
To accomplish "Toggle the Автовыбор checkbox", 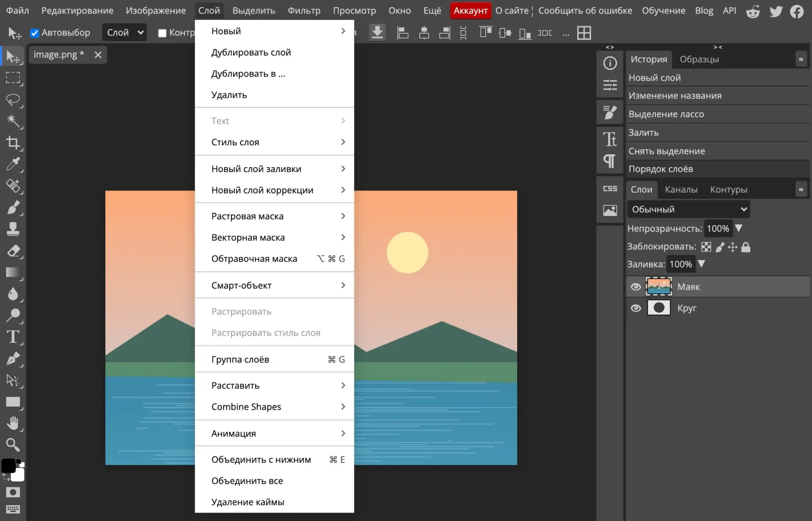I will pyautogui.click(x=35, y=33).
